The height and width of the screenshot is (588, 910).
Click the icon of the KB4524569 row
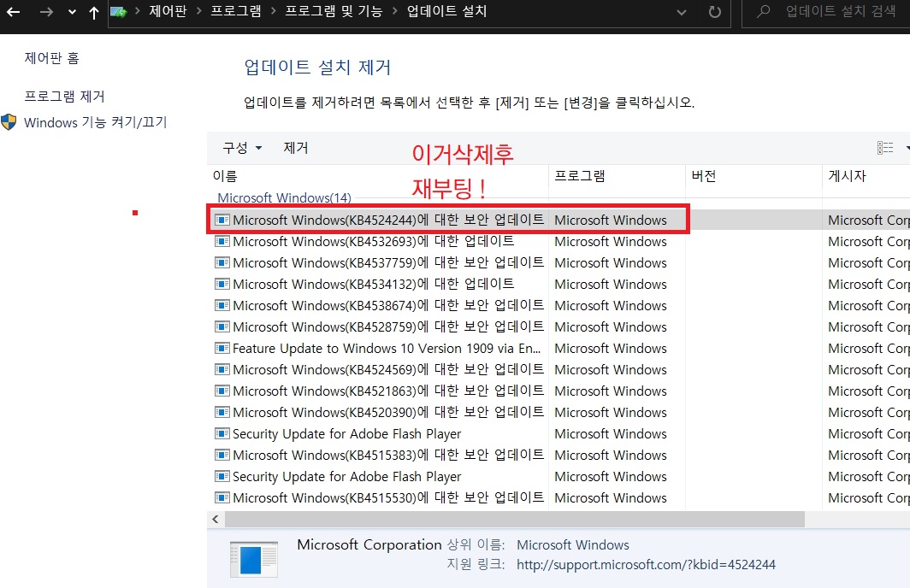click(x=222, y=370)
